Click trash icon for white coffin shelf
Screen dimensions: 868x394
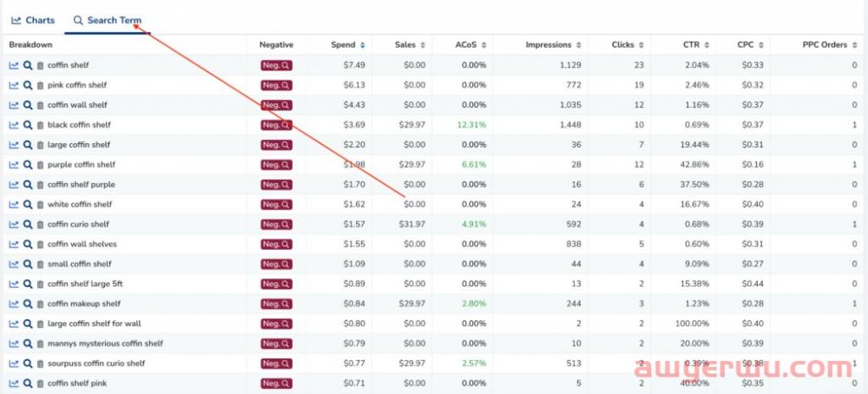click(x=40, y=205)
